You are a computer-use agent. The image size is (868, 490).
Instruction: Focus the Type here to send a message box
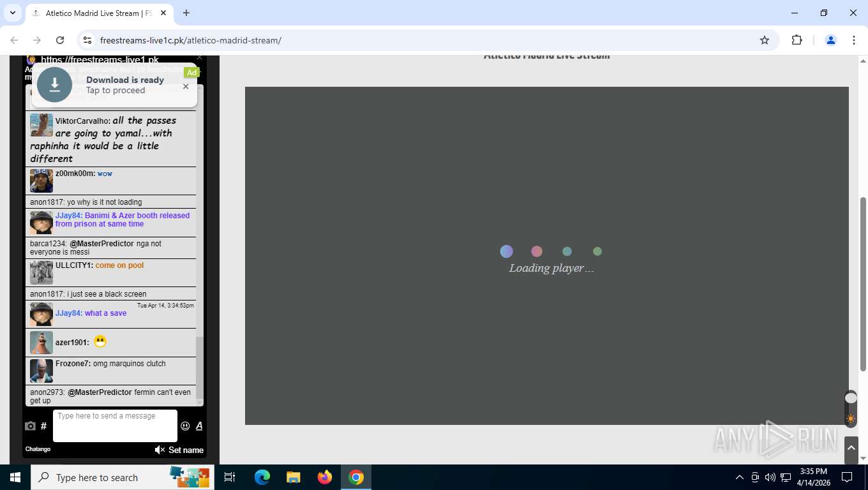point(115,426)
